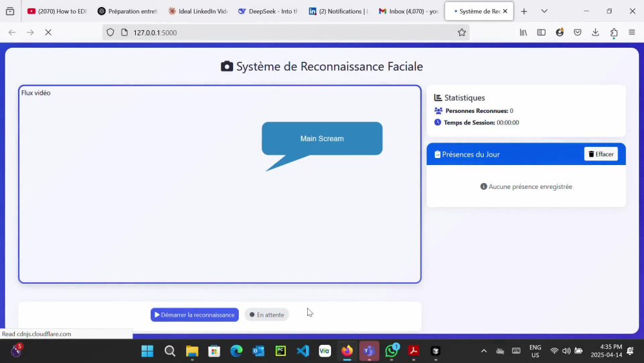The height and width of the screenshot is (363, 644).
Task: Open Microsoft Teams from the taskbar
Action: 369,351
